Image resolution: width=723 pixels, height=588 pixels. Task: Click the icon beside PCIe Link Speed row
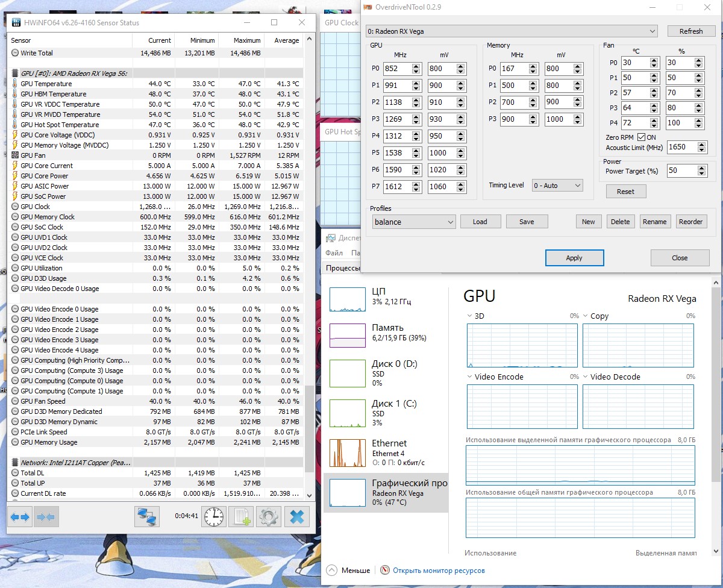point(15,432)
